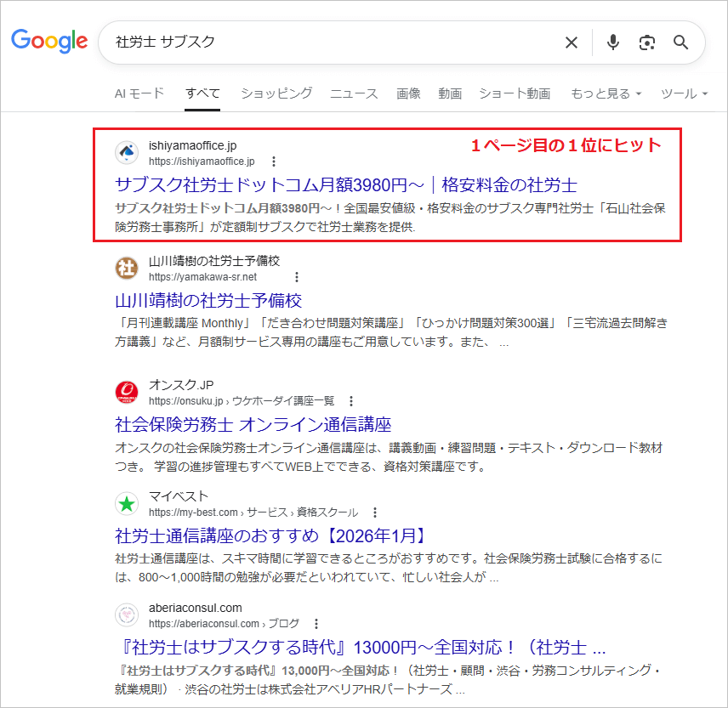The height and width of the screenshot is (708, 728).
Task: Click the magnifying glass search icon
Action: pos(680,42)
